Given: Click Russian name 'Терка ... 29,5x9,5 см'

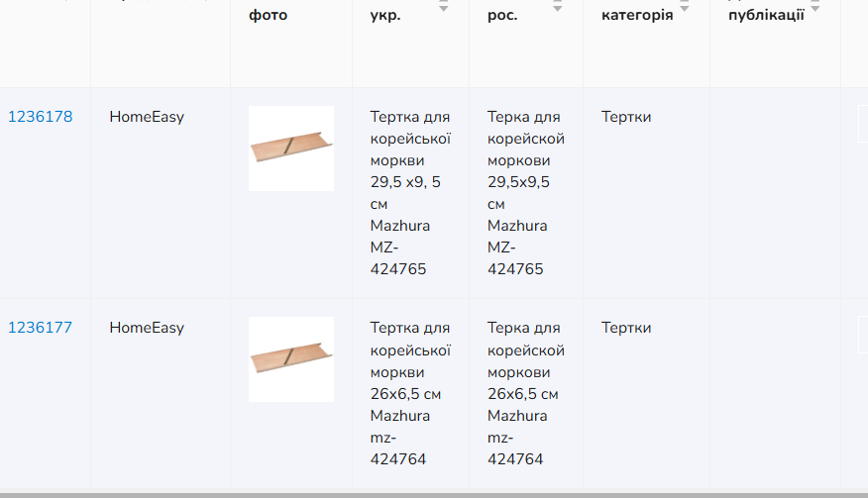Looking at the screenshot, I should click(x=526, y=192).
